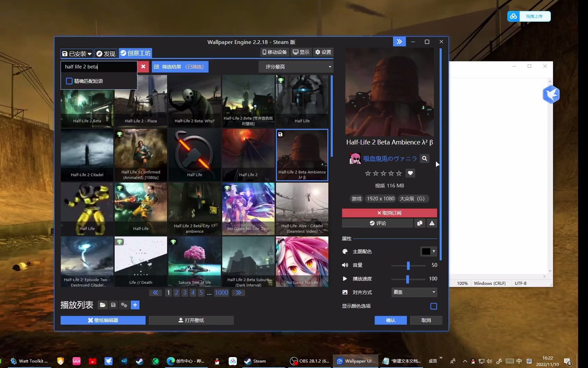588x368 pixels.
Task: Adjust 音量 volume slider
Action: click(408, 265)
